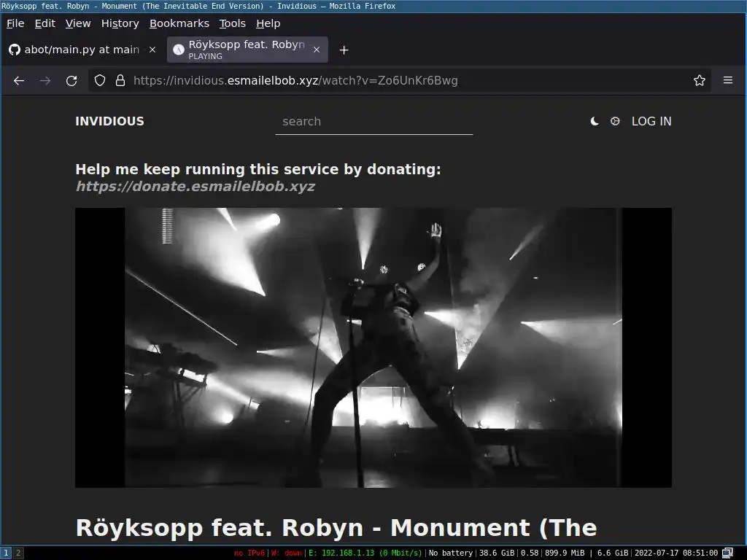
Task: Open the donate.esmailelbob.xyz link
Action: [196, 186]
